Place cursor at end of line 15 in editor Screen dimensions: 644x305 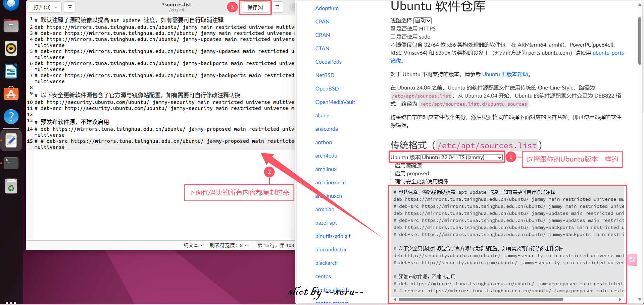tap(65, 147)
